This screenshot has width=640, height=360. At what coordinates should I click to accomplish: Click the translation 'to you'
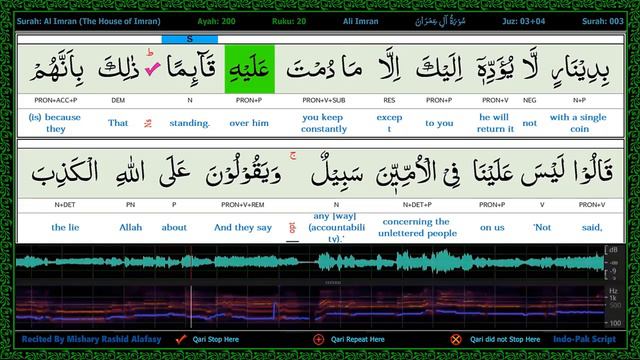[439, 123]
